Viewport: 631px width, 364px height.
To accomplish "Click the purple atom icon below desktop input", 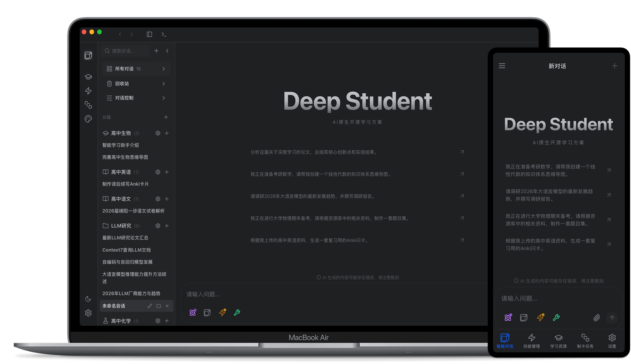I will click(x=192, y=312).
